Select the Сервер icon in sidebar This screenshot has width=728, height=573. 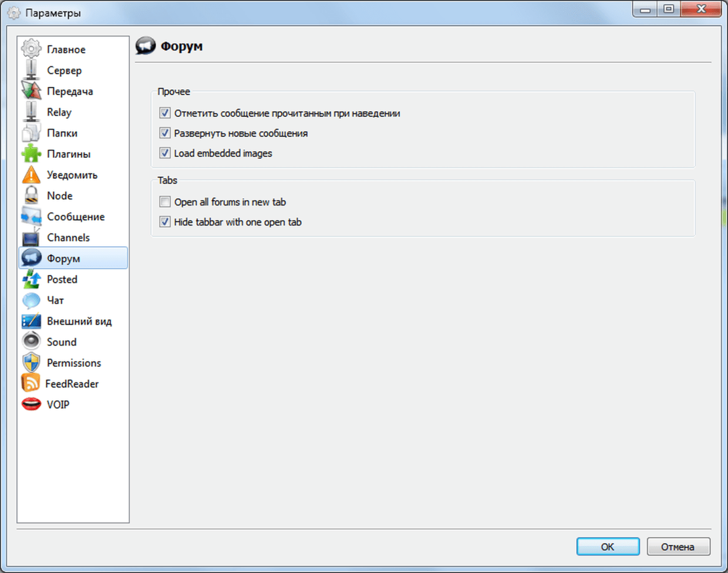31,70
